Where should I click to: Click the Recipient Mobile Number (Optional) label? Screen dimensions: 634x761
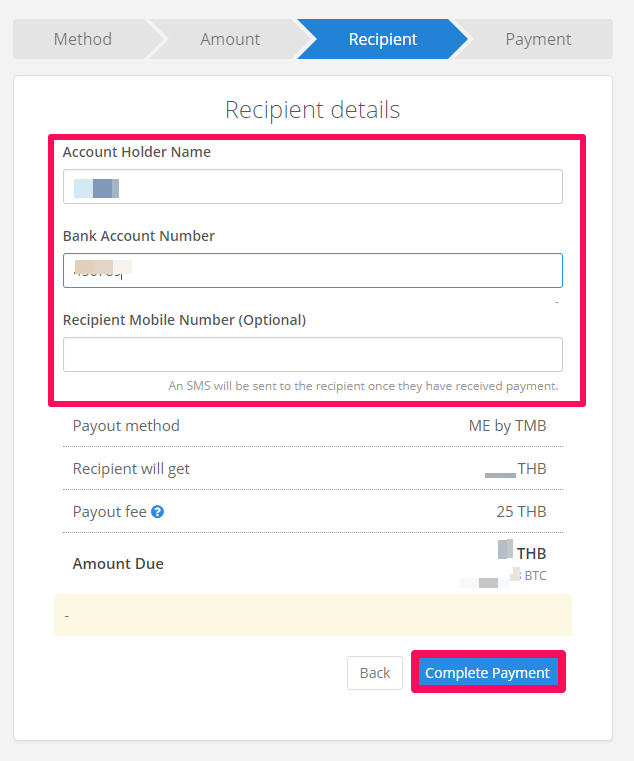click(x=184, y=320)
